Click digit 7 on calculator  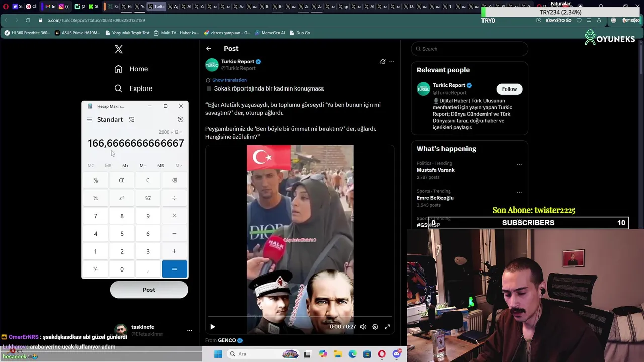pyautogui.click(x=96, y=216)
